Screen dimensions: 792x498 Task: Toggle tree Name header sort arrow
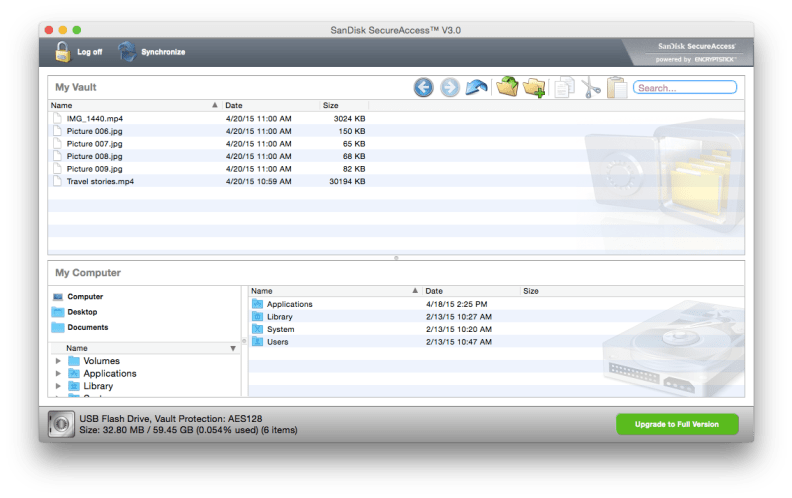pos(233,348)
